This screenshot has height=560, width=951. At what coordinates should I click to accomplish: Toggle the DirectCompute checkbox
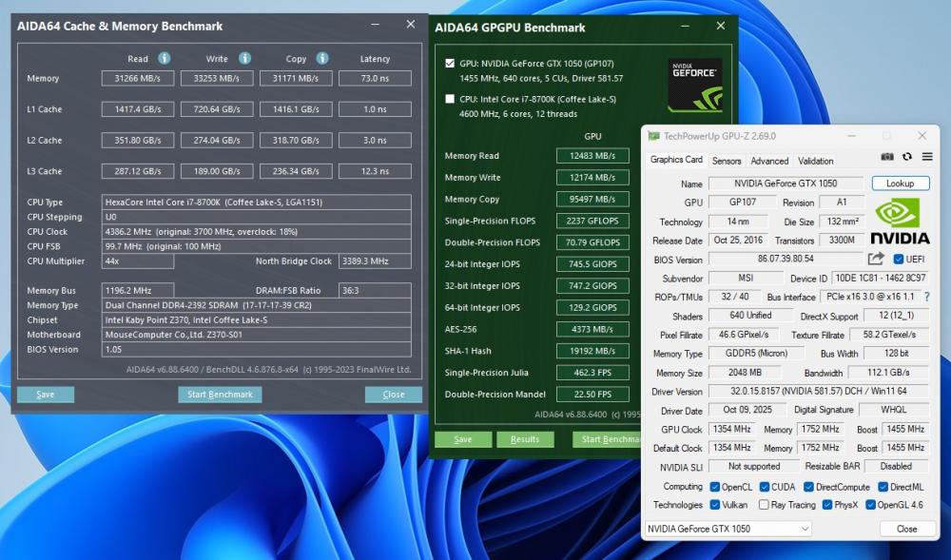808,487
